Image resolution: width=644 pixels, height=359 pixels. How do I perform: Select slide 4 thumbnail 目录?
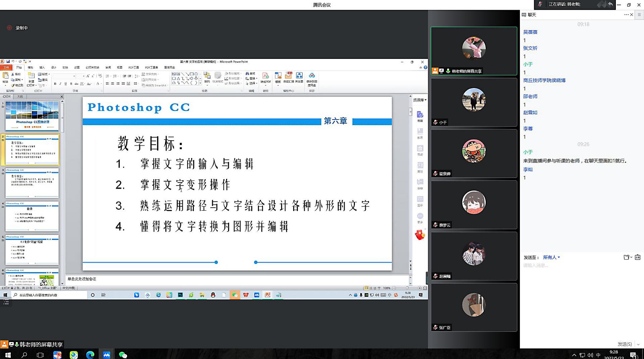tap(32, 216)
